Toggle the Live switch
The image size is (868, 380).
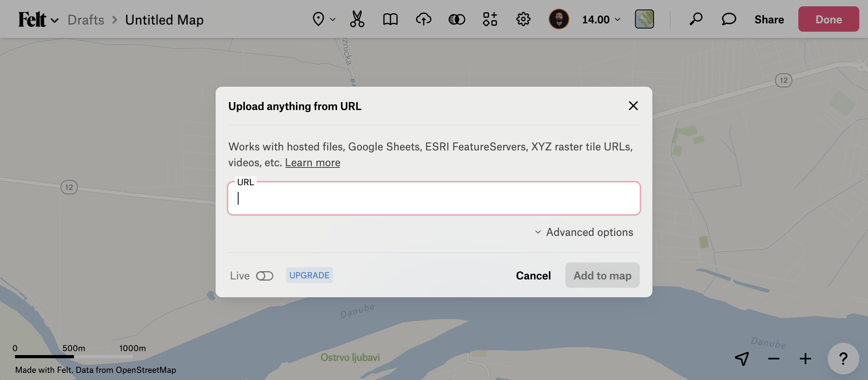pos(265,275)
